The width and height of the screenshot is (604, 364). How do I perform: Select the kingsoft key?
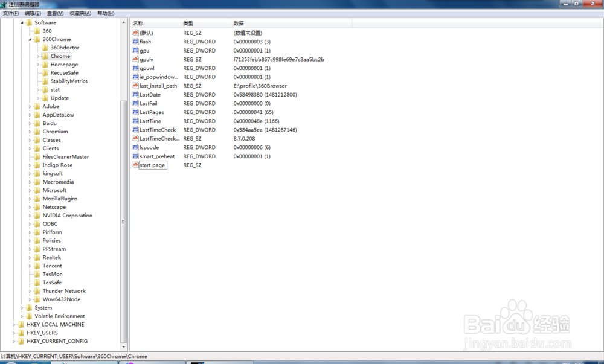click(x=53, y=173)
